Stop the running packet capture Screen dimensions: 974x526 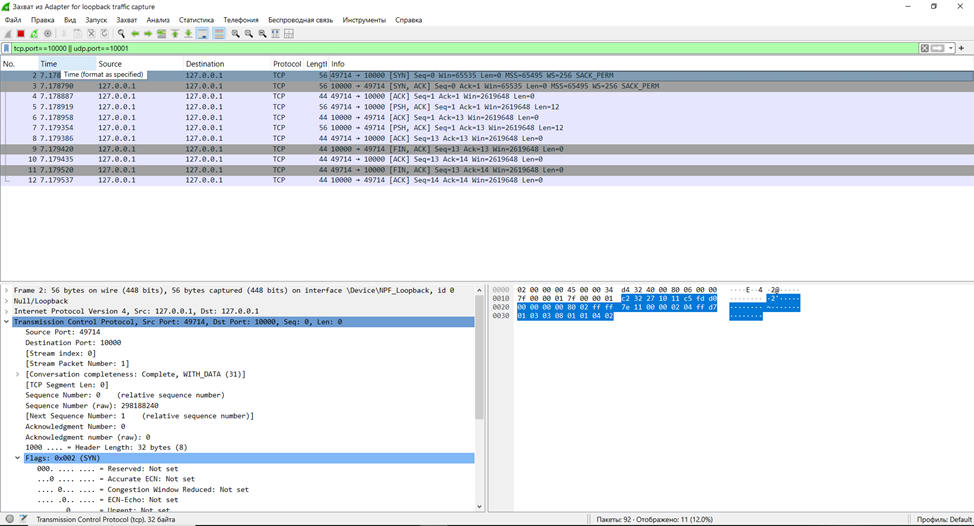20,33
